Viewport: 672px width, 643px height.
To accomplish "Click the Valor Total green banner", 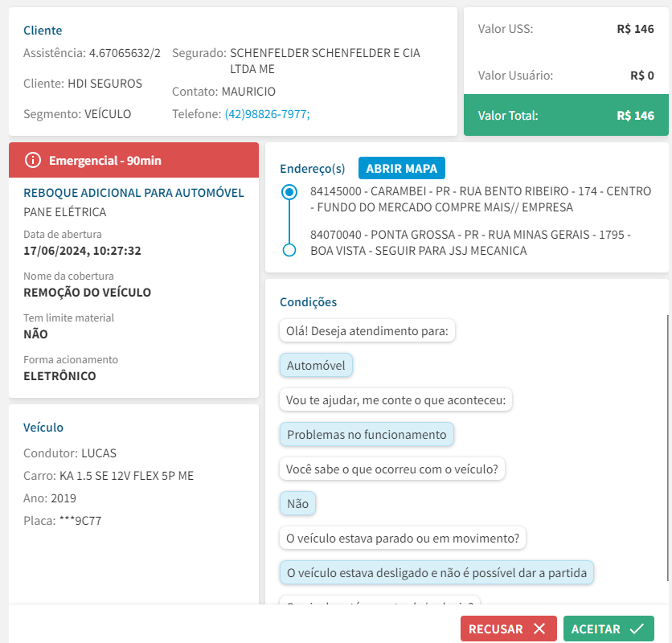I will coord(566,116).
